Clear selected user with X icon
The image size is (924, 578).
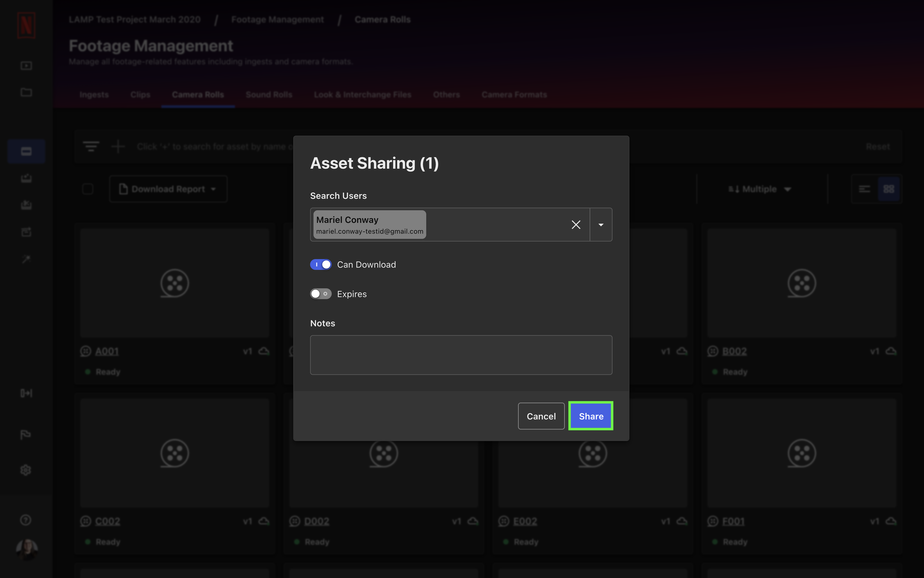click(576, 225)
